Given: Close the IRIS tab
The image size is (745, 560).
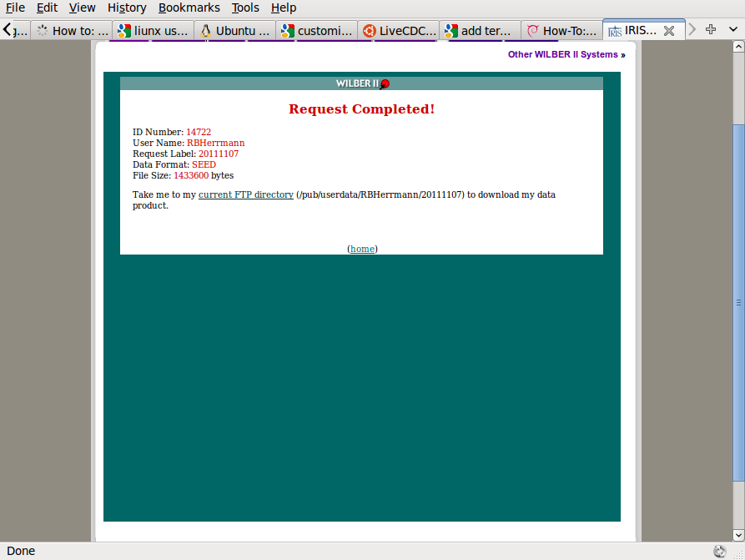Looking at the screenshot, I should [669, 31].
